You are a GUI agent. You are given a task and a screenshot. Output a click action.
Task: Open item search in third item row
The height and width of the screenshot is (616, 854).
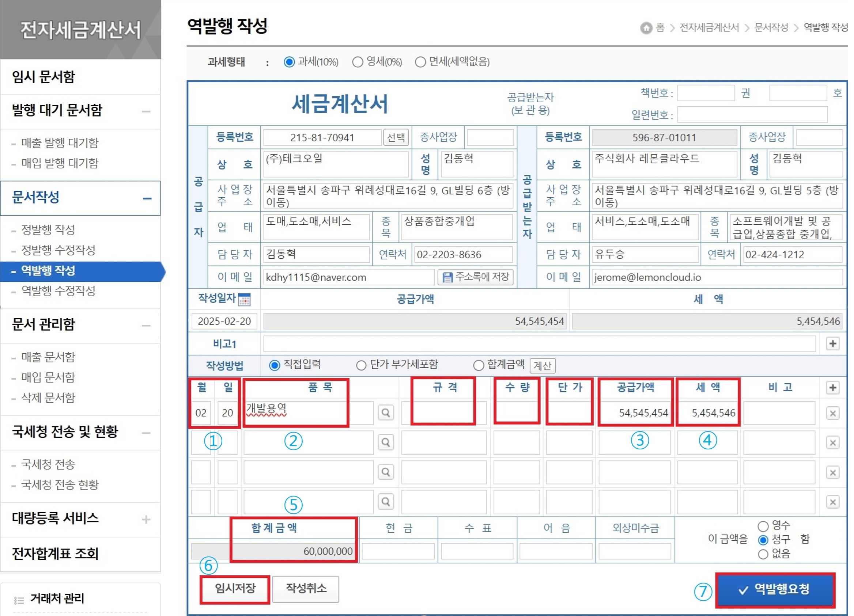click(x=386, y=472)
